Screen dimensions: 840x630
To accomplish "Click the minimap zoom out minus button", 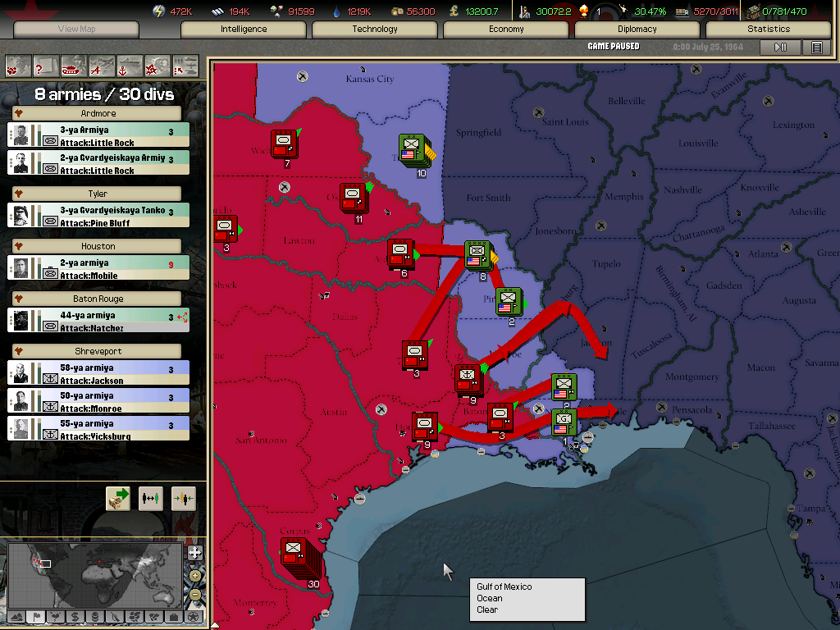I will [195, 594].
